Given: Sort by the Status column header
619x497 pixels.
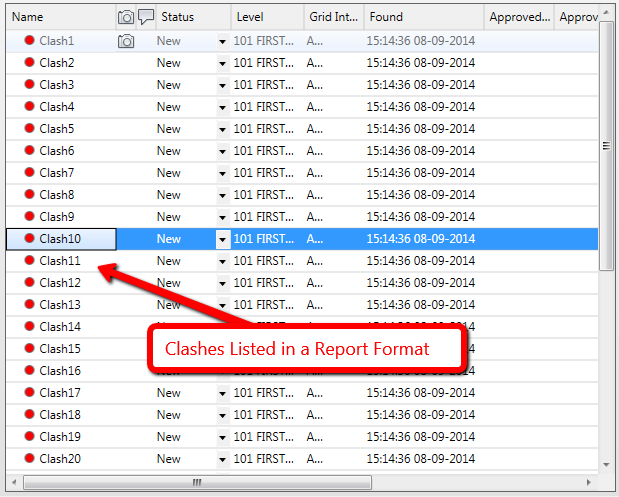Looking at the screenshot, I should tap(193, 17).
